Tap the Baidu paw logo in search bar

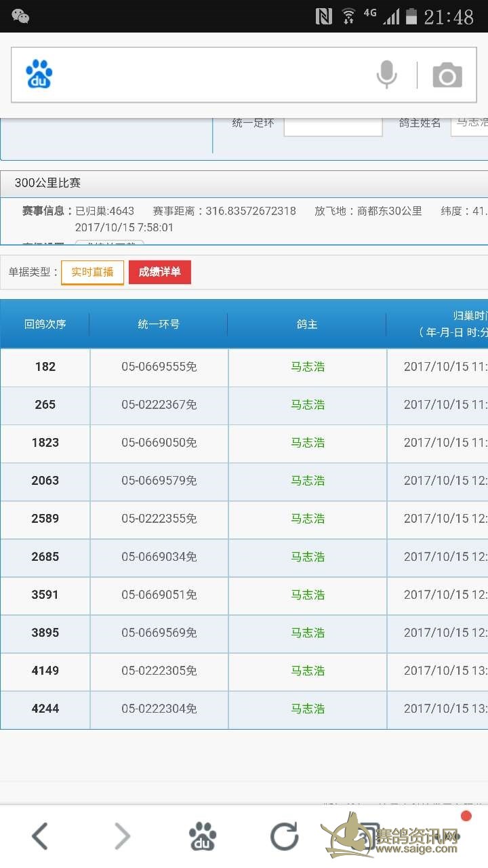pos(39,75)
